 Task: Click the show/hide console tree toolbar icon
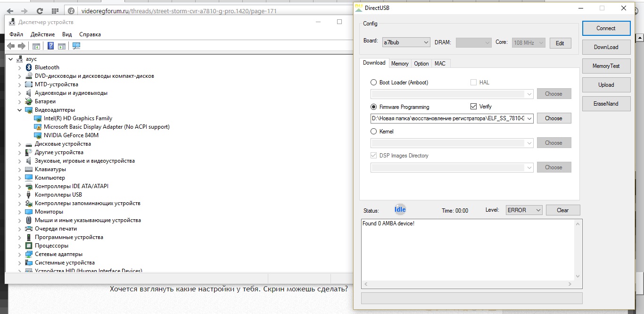point(36,46)
